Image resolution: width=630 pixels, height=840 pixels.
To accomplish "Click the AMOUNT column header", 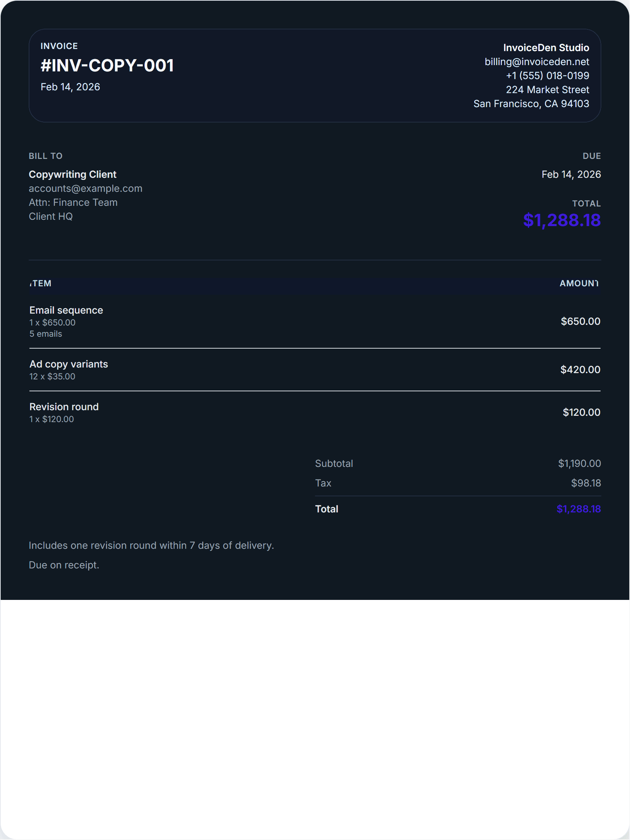I will coord(579,283).
